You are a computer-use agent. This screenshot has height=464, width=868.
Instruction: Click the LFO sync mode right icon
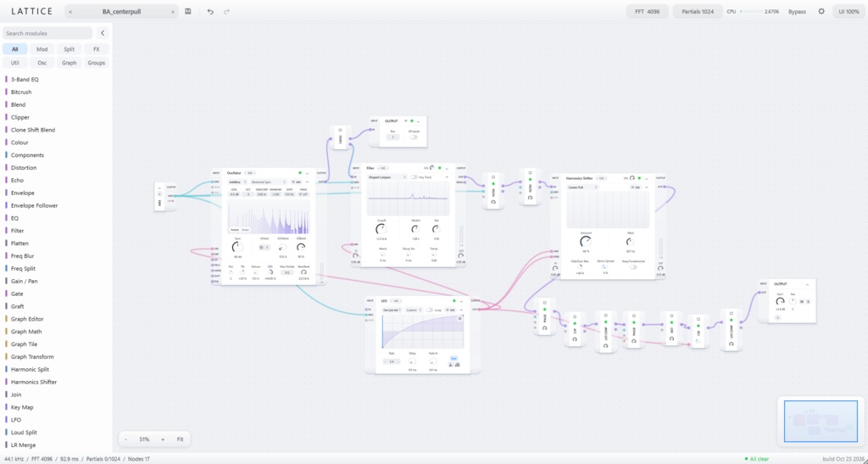(457, 365)
